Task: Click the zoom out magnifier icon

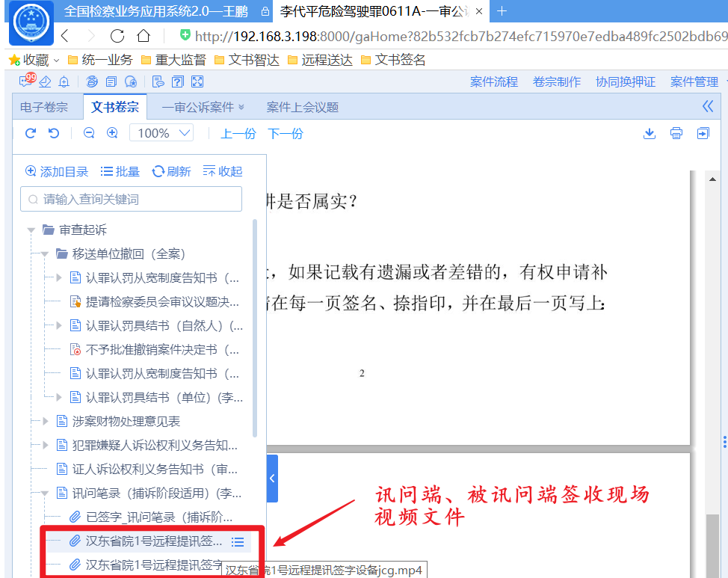Action: (x=89, y=133)
